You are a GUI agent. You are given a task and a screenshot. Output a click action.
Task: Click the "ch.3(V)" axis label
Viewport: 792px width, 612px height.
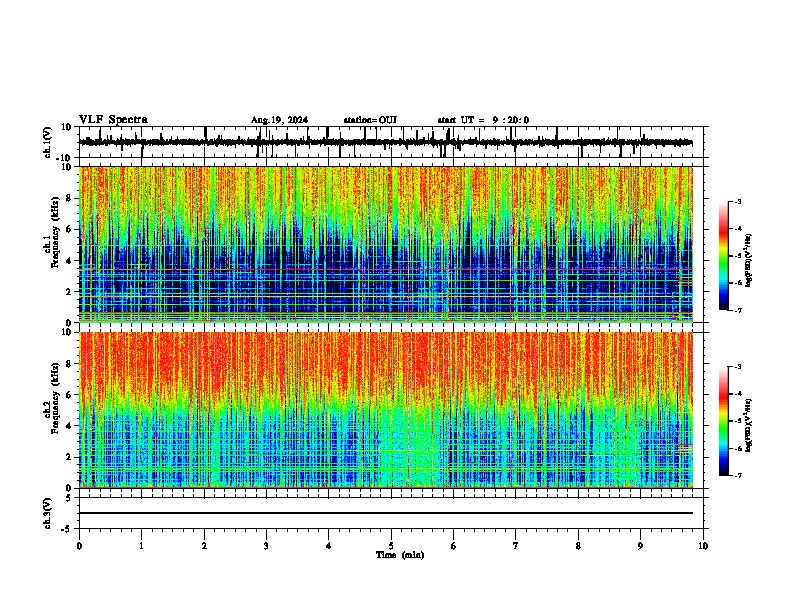(48, 513)
